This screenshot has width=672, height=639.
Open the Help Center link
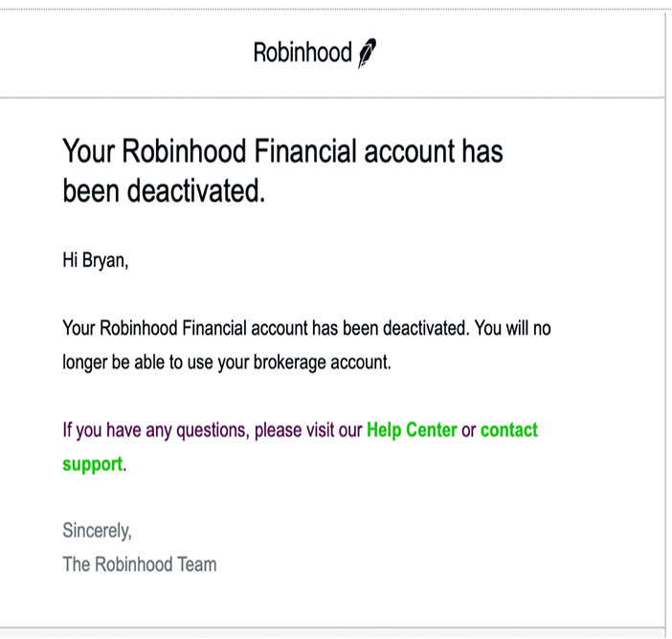point(412,430)
